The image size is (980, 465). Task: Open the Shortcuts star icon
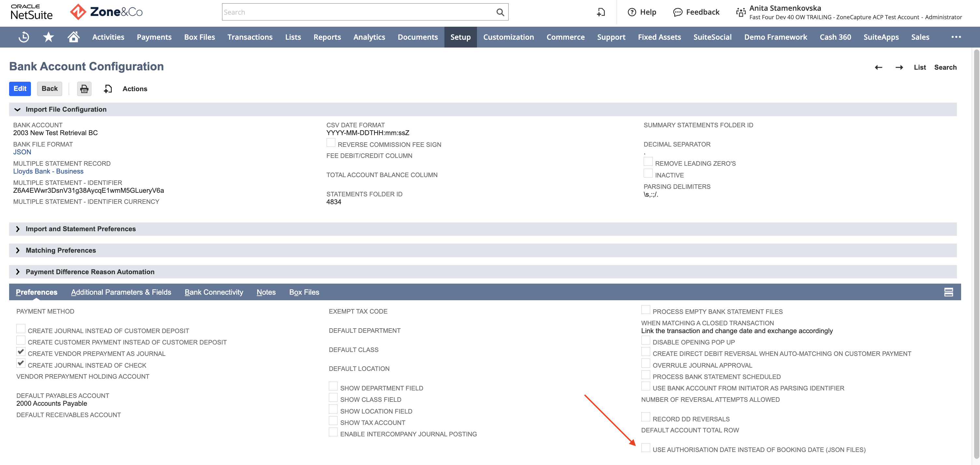(48, 37)
